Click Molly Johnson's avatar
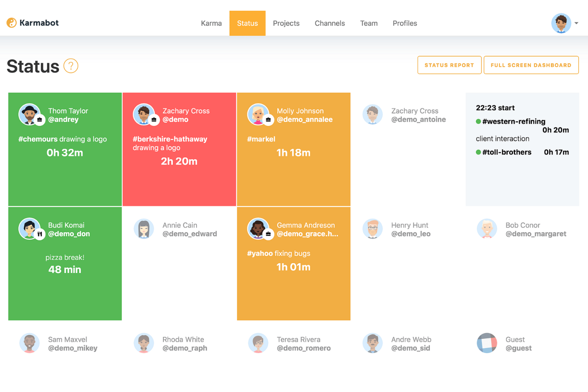The width and height of the screenshot is (588, 392). click(258, 114)
